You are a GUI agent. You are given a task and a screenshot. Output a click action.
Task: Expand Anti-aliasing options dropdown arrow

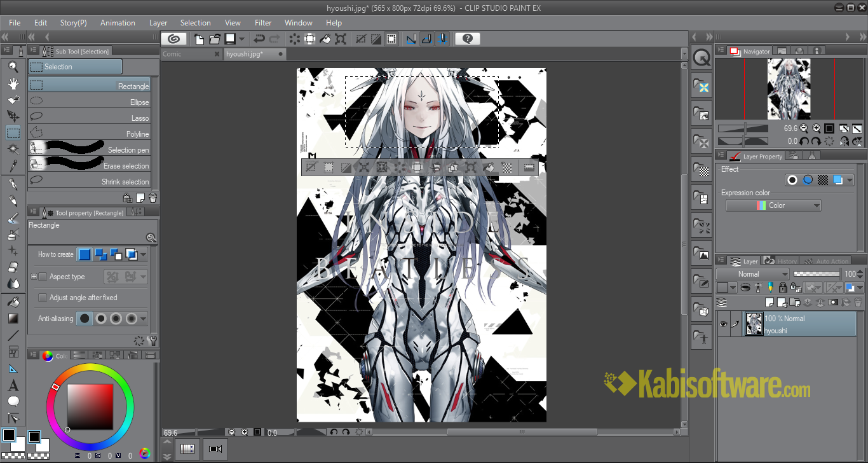(x=144, y=319)
